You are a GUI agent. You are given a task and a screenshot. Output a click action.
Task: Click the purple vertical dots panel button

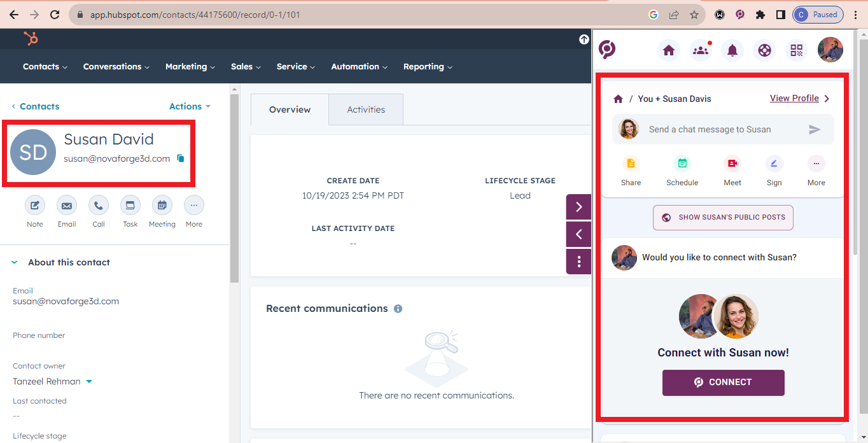(x=578, y=262)
